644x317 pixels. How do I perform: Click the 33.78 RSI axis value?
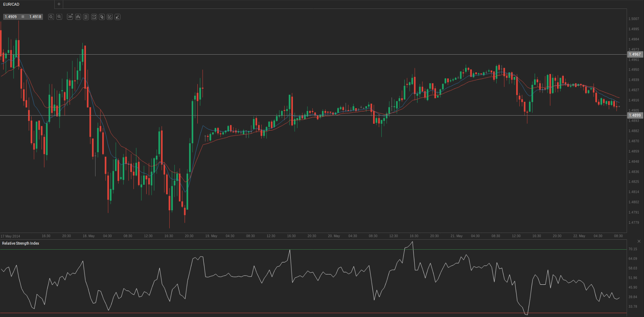pyautogui.click(x=633, y=306)
